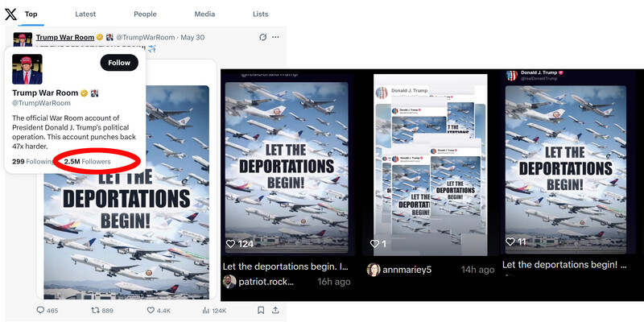Click the patriot.rock username

click(x=266, y=282)
